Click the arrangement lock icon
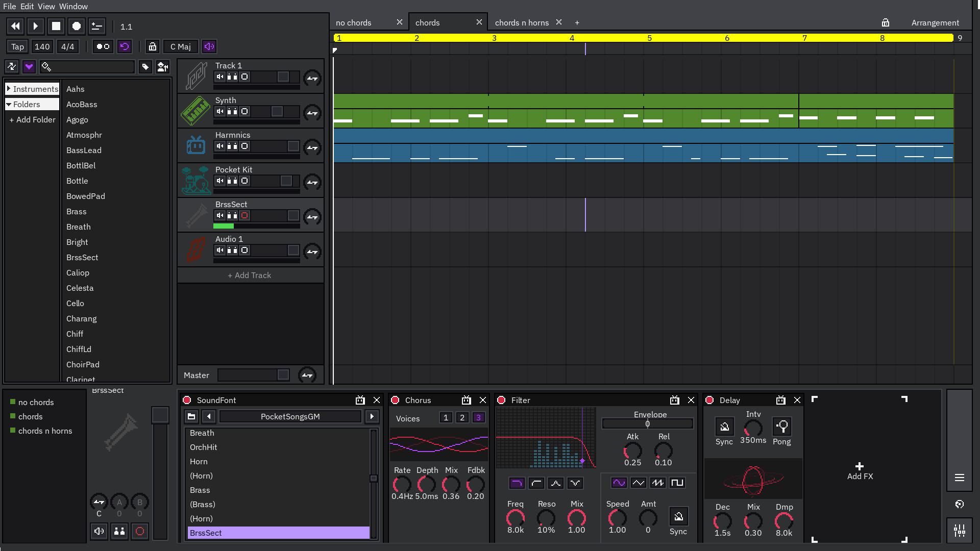 885,22
